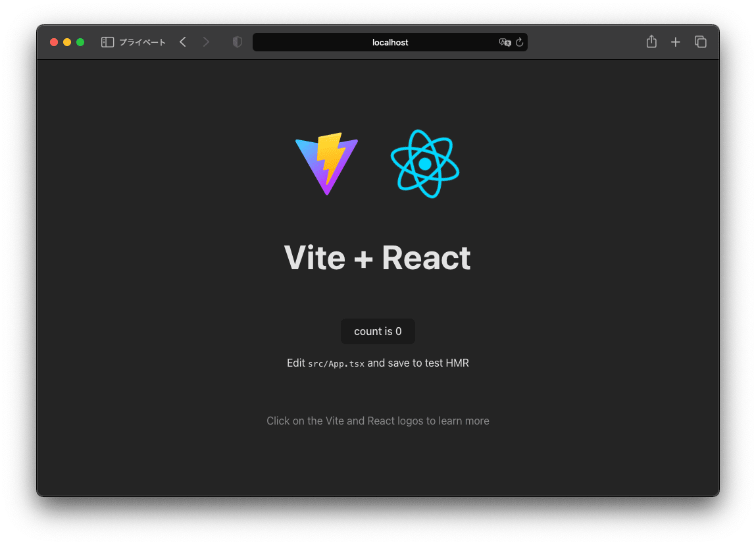Click the green fullscreen button

(x=80, y=42)
